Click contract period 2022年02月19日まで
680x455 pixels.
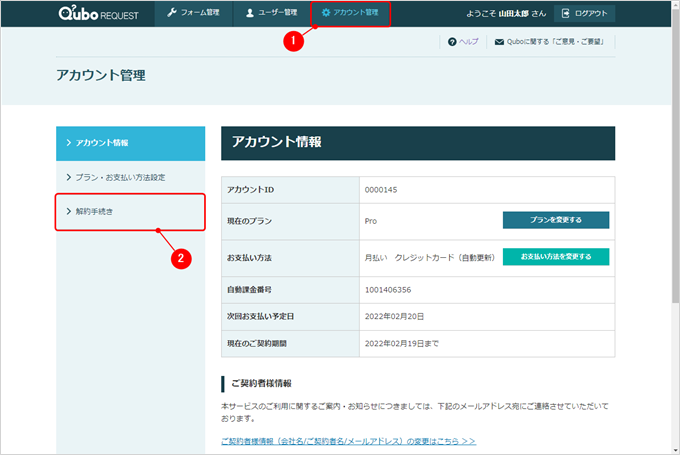(402, 344)
